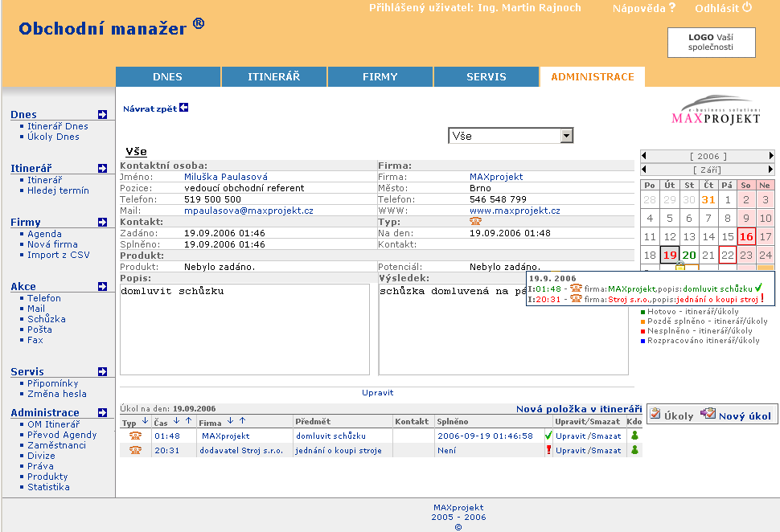Click the Servis section arrow icon in sidebar
The height and width of the screenshot is (532, 780).
click(x=102, y=371)
